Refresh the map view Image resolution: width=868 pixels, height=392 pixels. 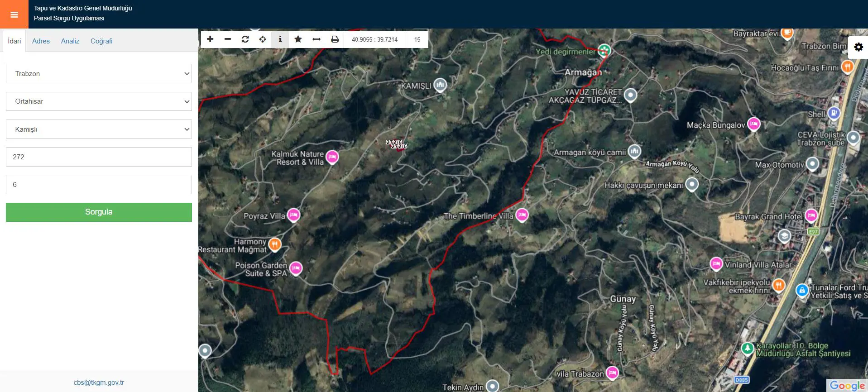coord(245,39)
